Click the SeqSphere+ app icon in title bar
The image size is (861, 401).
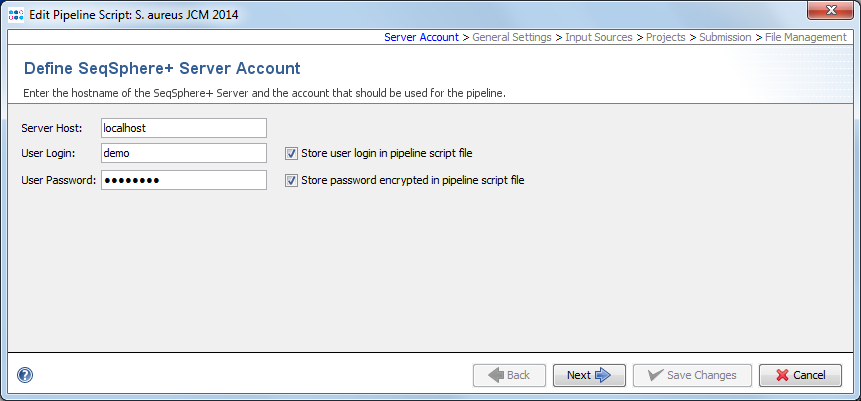tap(16, 15)
